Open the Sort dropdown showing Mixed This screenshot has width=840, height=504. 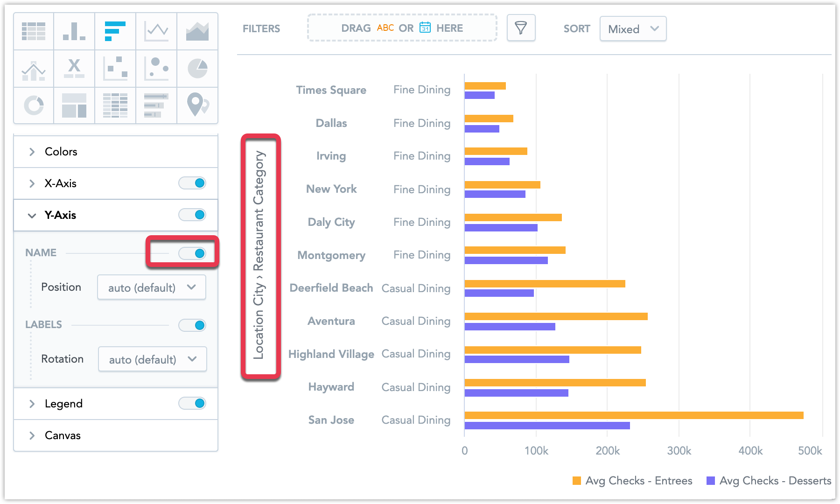point(633,29)
